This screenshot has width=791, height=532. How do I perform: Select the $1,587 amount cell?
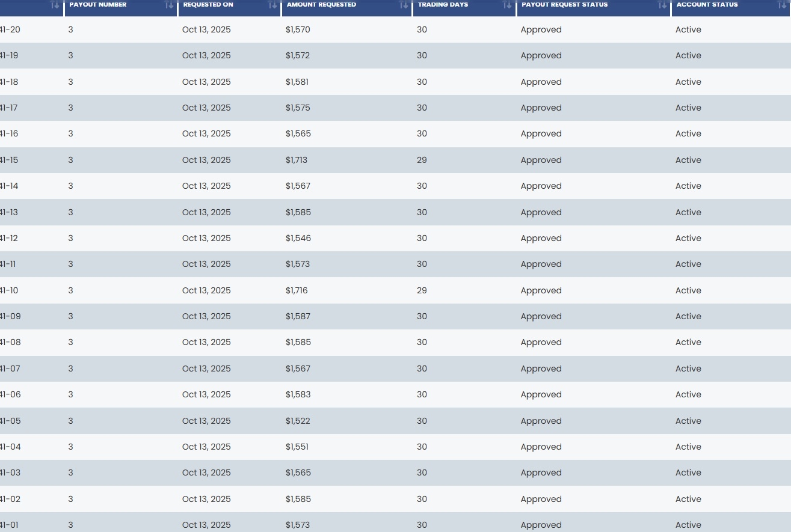(x=298, y=316)
